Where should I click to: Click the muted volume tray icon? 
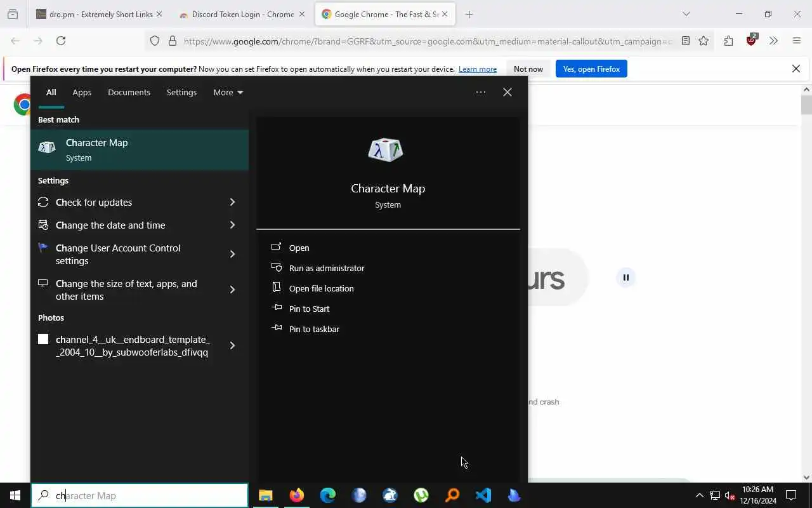[730, 495]
